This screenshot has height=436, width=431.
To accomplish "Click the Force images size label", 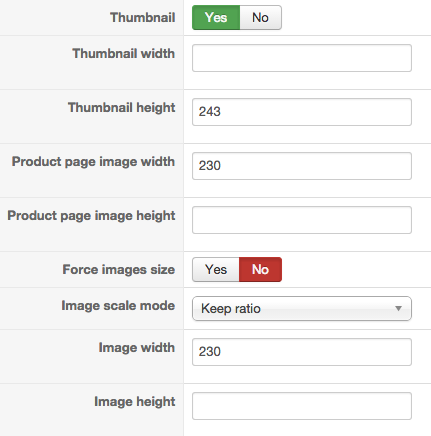I will point(119,269).
